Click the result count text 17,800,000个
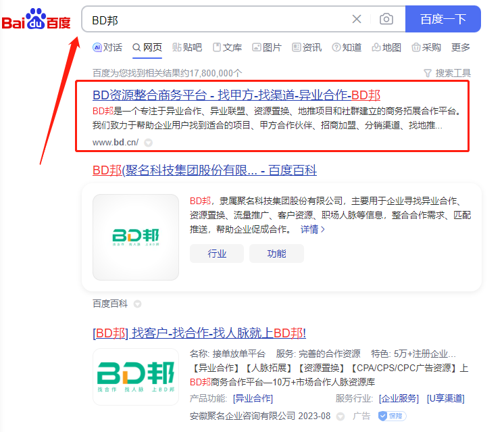 [x=216, y=73]
